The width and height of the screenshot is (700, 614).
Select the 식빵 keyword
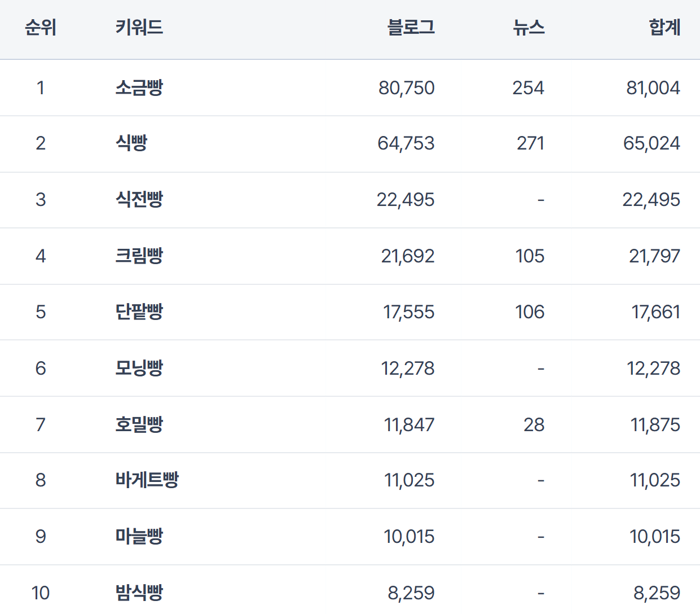(131, 143)
